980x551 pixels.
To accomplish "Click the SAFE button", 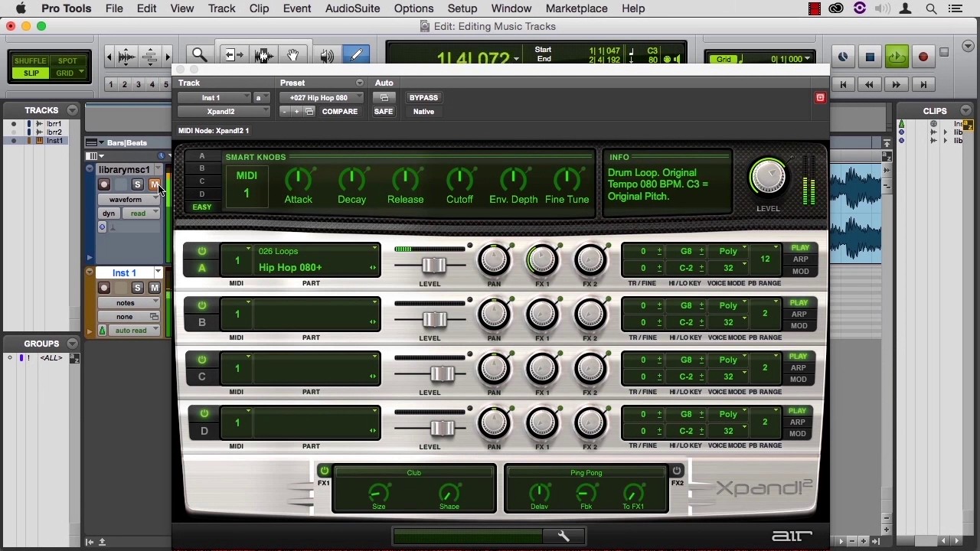I will (384, 112).
